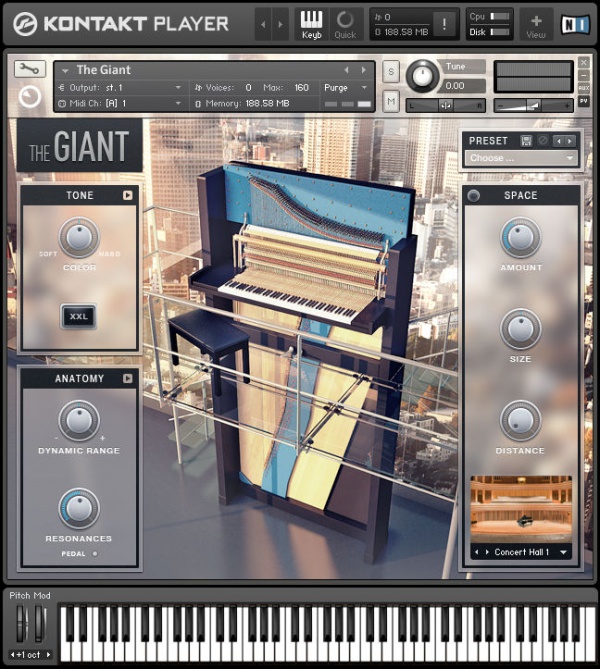Open the wrench edit mode icon
The width and height of the screenshot is (600, 669).
point(30,69)
